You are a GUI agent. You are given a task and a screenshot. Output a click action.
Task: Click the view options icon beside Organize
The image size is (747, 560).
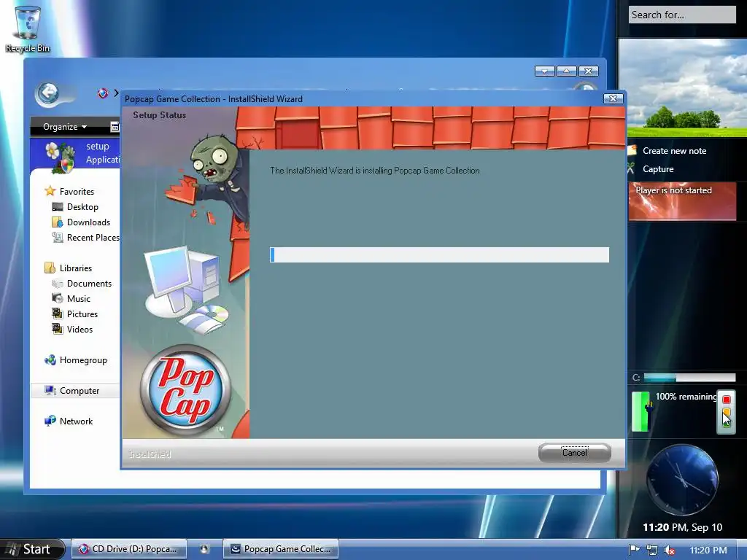pos(115,127)
